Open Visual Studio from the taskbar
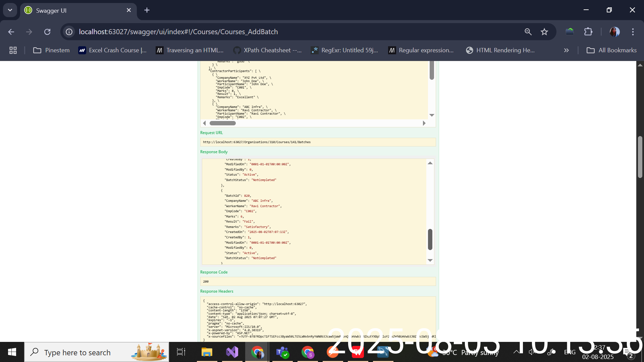644x362 pixels. pyautogui.click(x=232, y=352)
